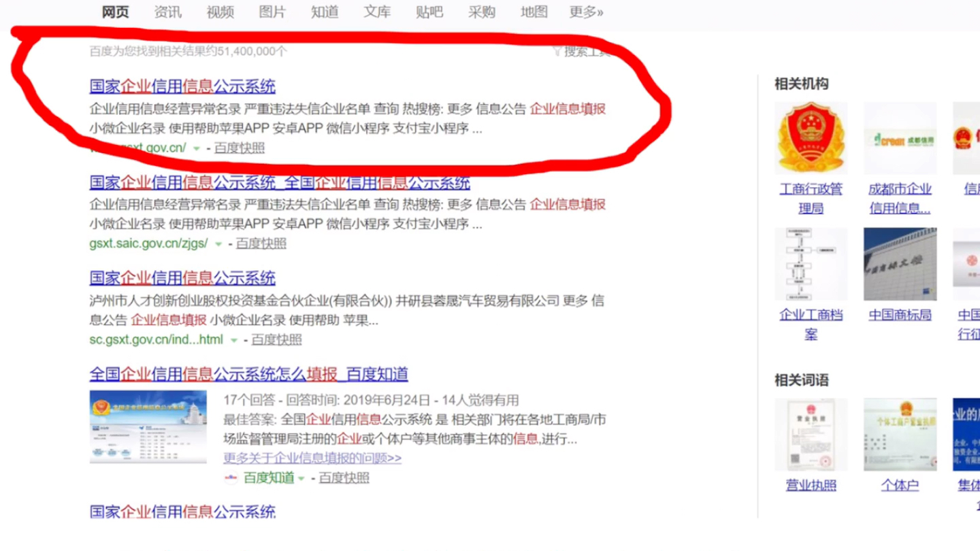Click the 百度知道 source link
Image resolution: width=980 pixels, height=551 pixels.
click(x=269, y=478)
